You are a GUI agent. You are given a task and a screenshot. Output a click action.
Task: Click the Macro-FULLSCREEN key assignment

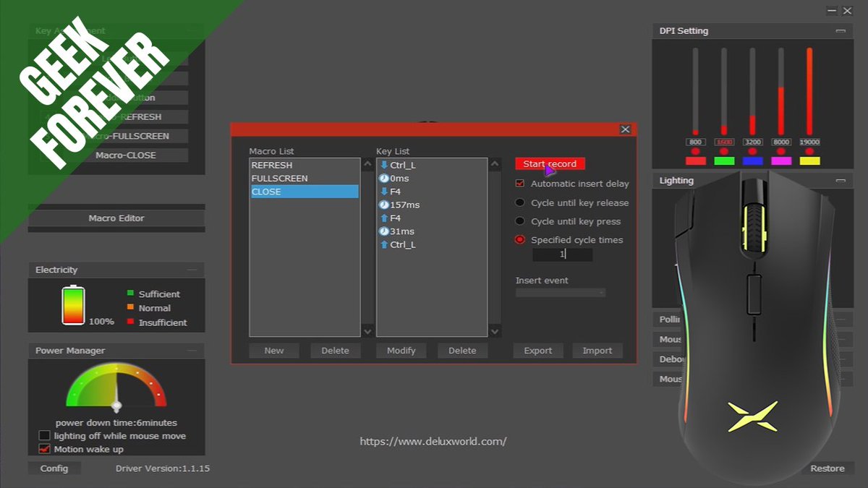pos(126,136)
